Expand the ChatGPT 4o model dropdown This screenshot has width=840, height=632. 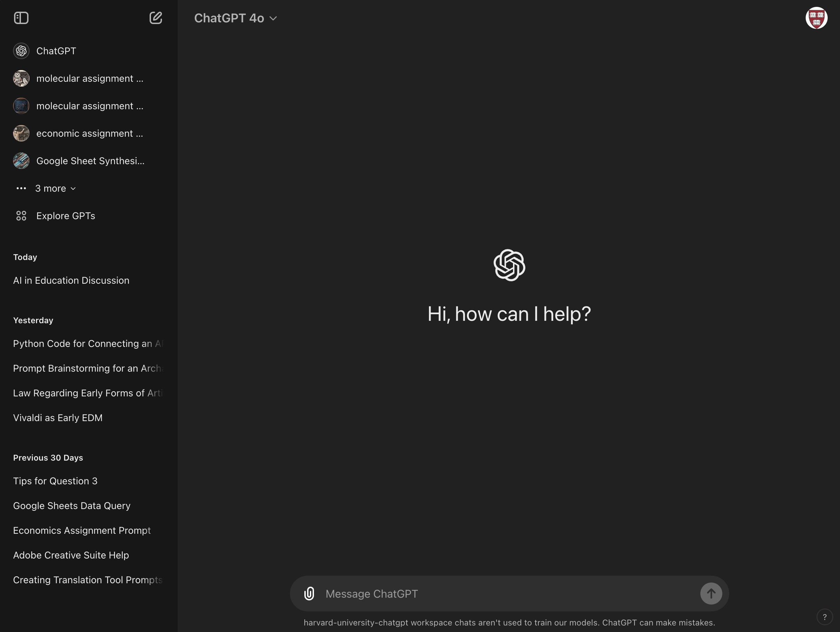(235, 18)
